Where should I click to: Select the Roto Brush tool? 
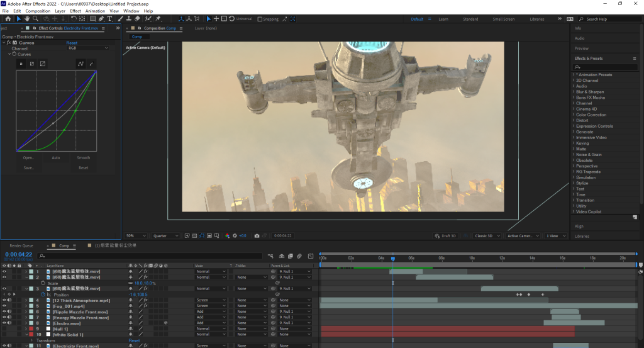pos(148,18)
